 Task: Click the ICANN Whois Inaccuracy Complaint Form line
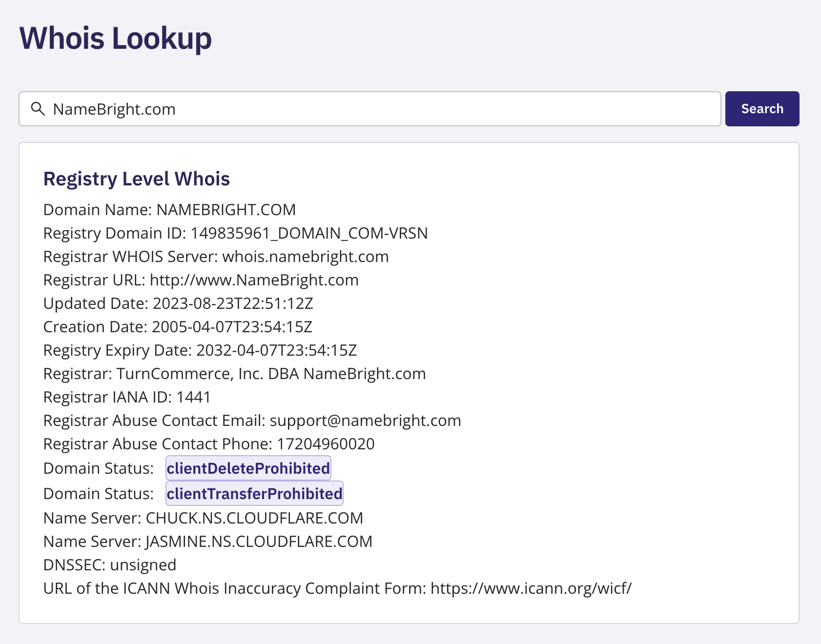click(x=337, y=588)
